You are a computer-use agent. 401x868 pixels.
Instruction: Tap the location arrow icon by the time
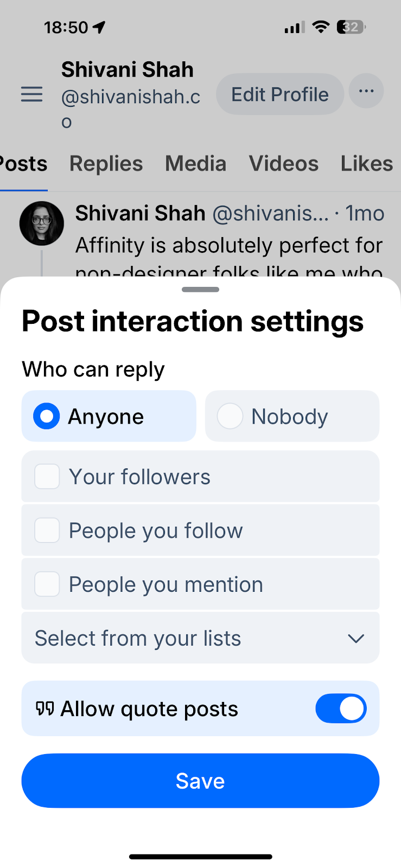point(99,27)
